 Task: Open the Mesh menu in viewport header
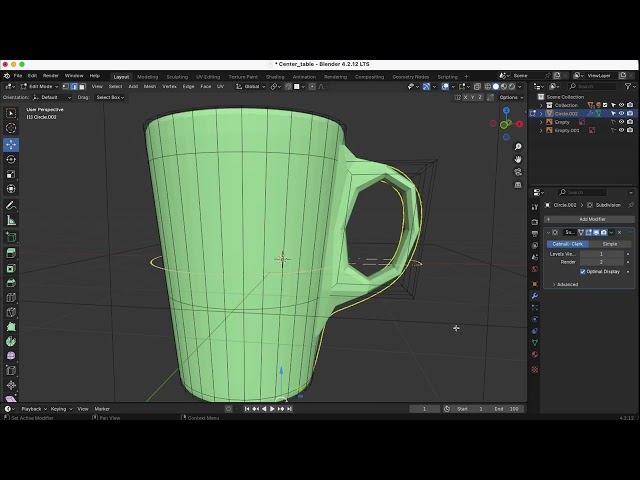(150, 87)
